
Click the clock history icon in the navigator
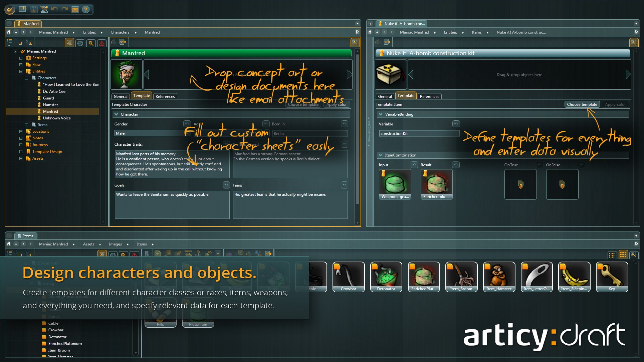80,43
